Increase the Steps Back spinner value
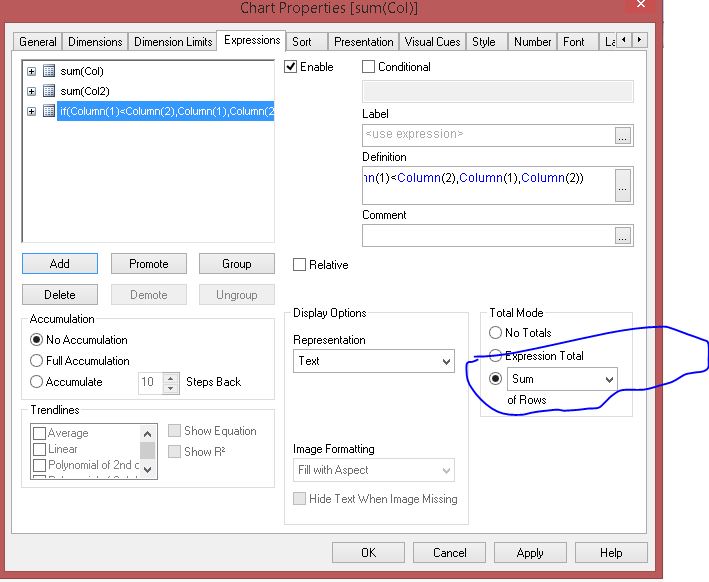Screen dimensions: 709x582 click(170, 377)
